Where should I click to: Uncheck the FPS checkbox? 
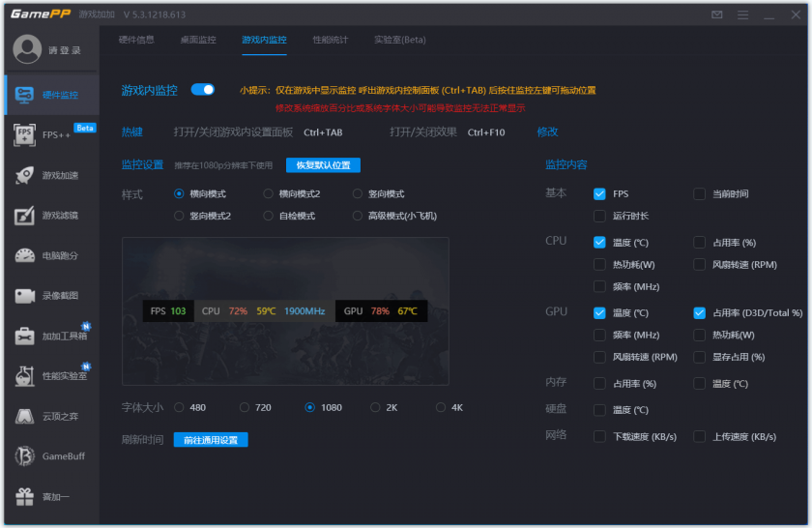[x=599, y=194]
